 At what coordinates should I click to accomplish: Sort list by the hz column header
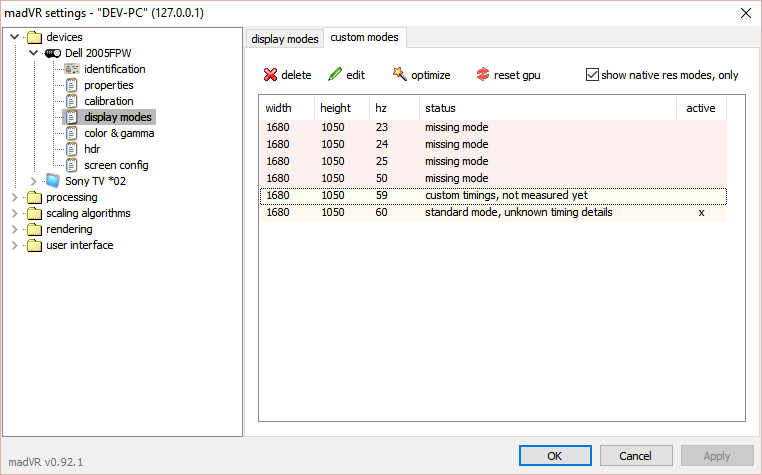(x=381, y=107)
